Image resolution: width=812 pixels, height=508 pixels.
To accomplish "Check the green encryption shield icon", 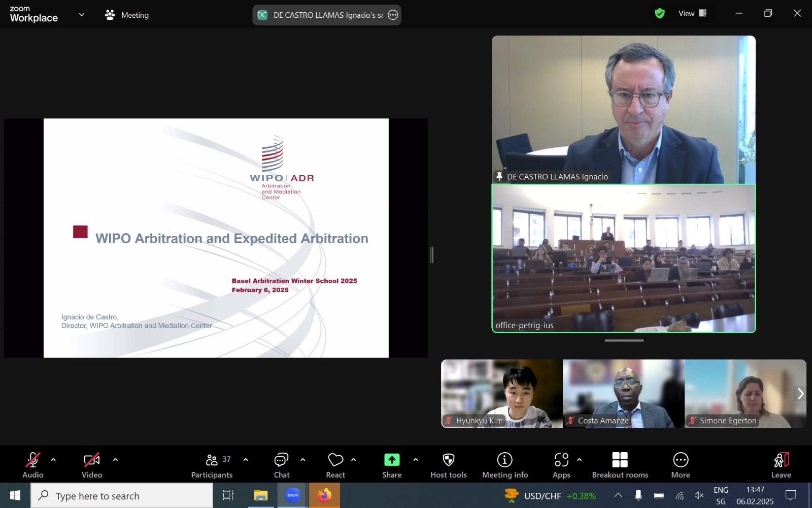I will click(x=660, y=14).
